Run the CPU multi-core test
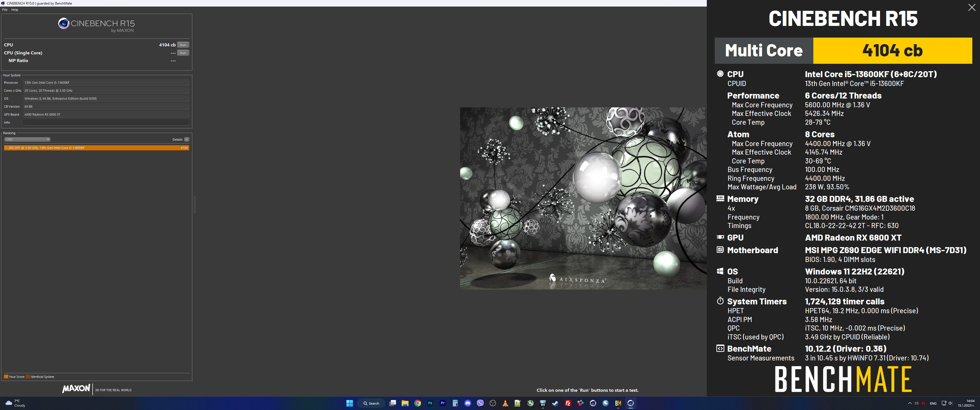This screenshot has width=980, height=410. (183, 45)
